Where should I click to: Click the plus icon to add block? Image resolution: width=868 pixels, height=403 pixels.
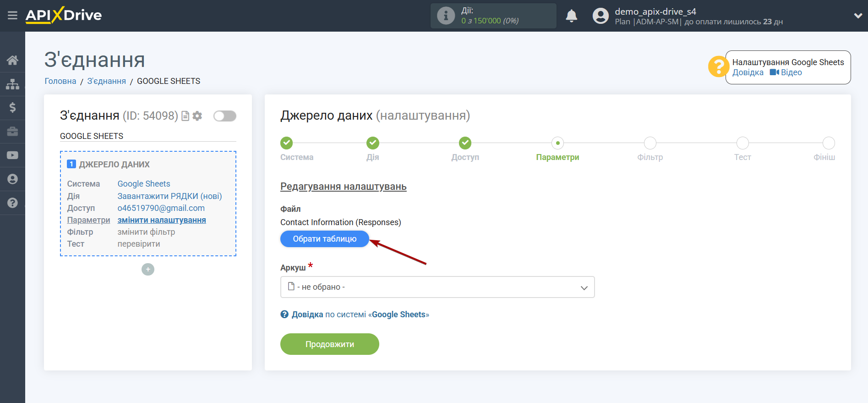[x=148, y=269]
